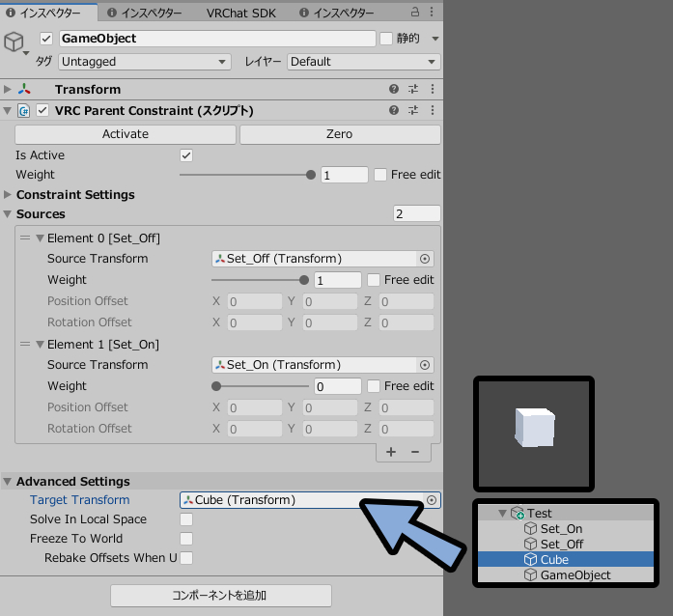Screen dimensions: 673x616
Task: Open the Untagged tag dropdown
Action: point(145,62)
